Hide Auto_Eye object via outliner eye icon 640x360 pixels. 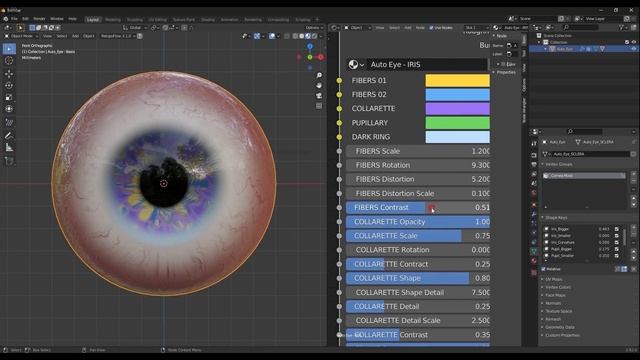pos(634,49)
